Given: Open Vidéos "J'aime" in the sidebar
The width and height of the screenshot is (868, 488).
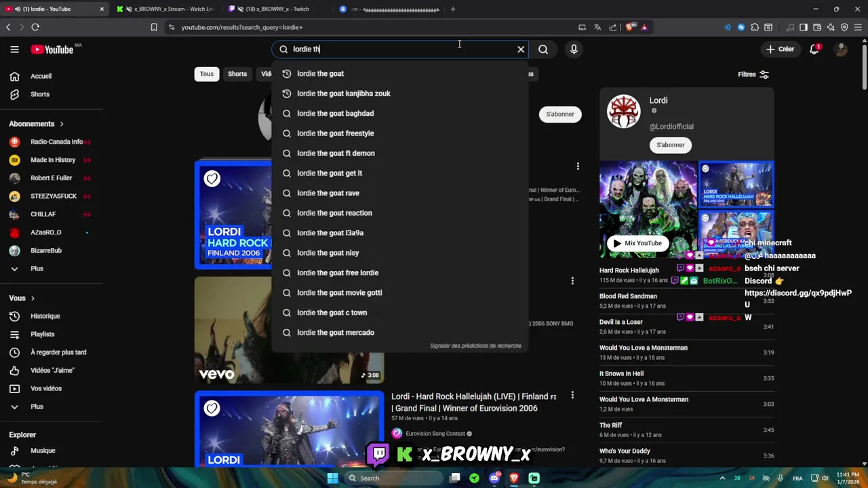Looking at the screenshot, I should pyautogui.click(x=51, y=370).
